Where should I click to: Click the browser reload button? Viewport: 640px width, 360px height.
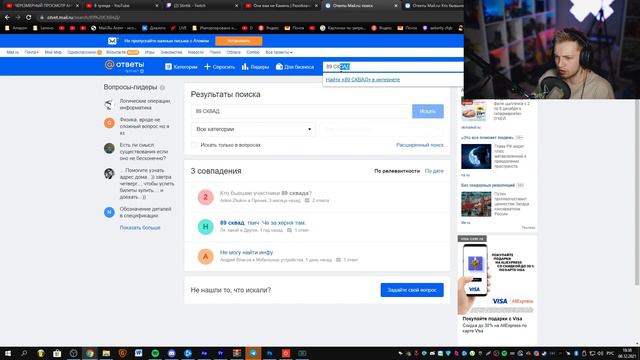(x=29, y=18)
